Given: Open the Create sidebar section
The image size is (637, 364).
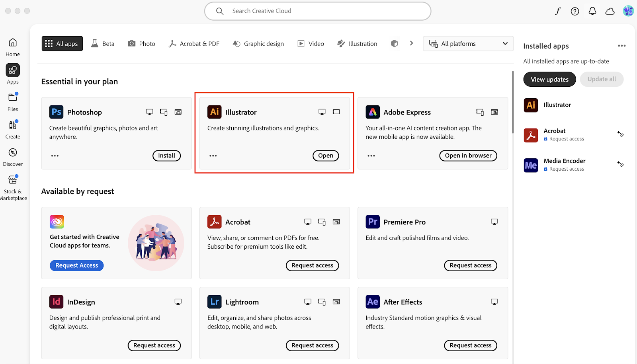Looking at the screenshot, I should coord(13,129).
